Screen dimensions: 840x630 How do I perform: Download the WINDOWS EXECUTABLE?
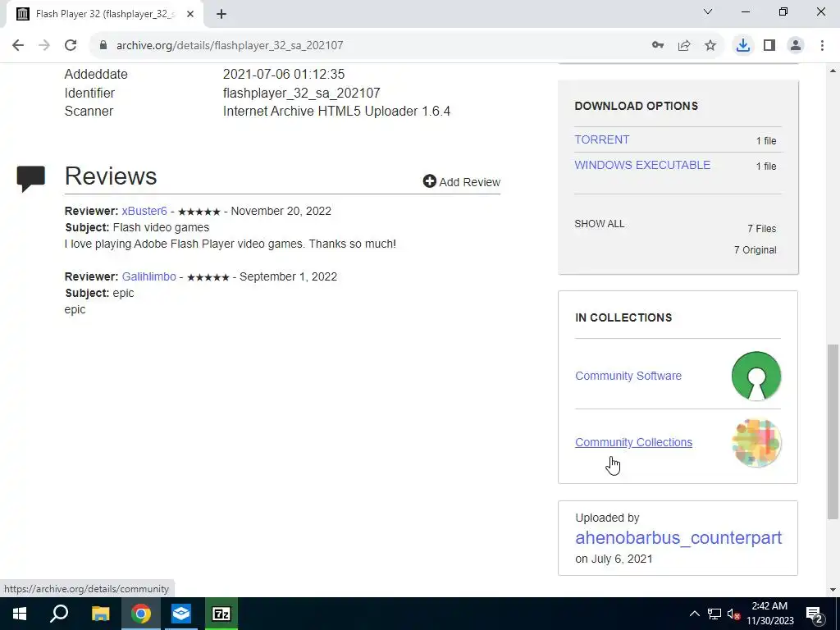click(x=642, y=165)
